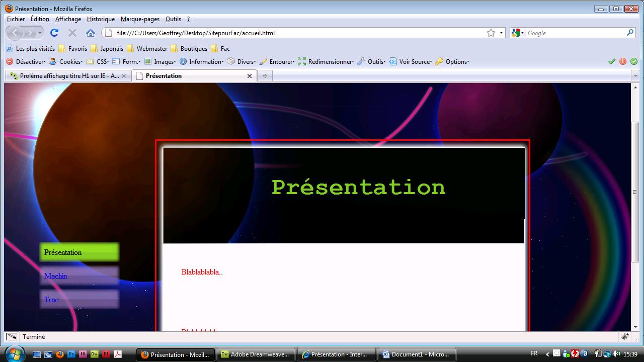This screenshot has height=362, width=644.
Task: Expand the Form. developer toolbar menu
Action: click(x=126, y=62)
